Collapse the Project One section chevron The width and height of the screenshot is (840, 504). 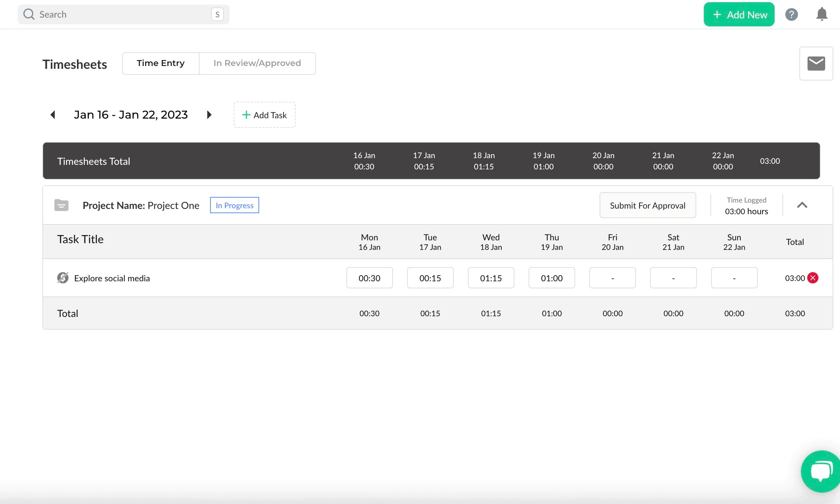point(802,205)
